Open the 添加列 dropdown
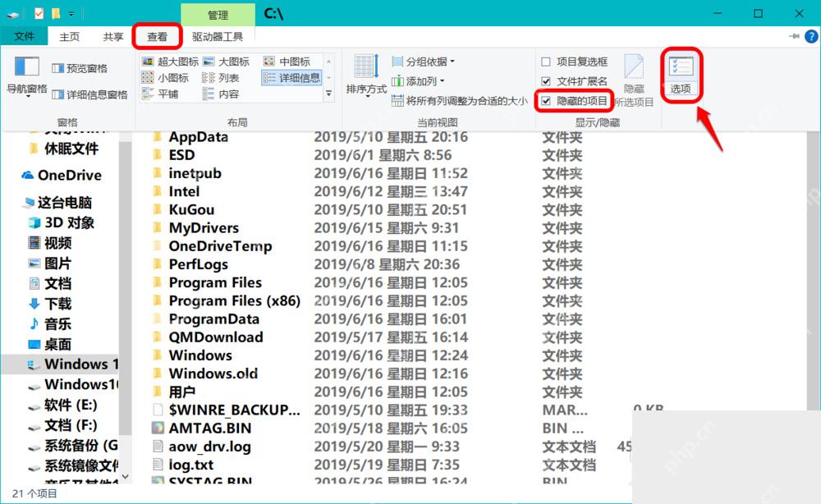Image resolution: width=821 pixels, height=504 pixels. [419, 81]
